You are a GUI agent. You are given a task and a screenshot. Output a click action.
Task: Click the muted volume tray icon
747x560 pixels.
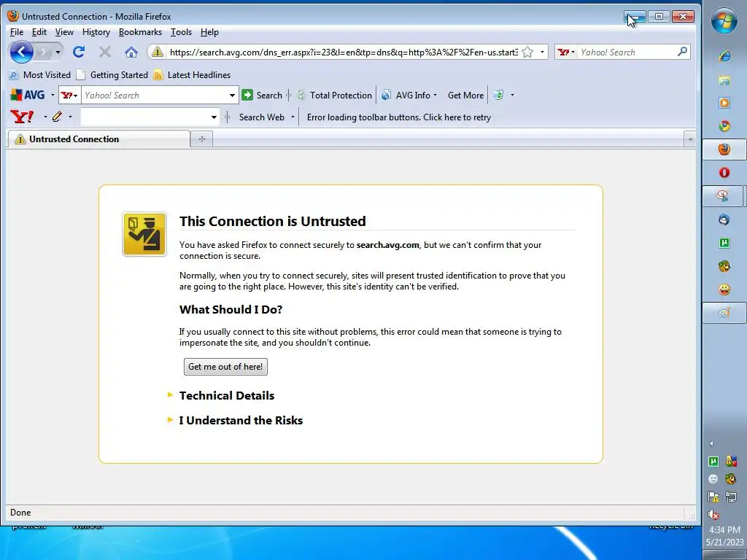pos(713,514)
